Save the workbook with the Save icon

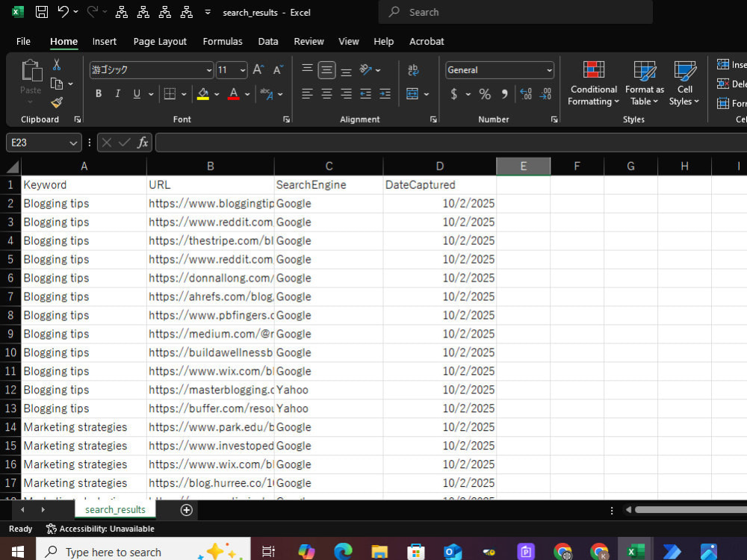(x=42, y=12)
